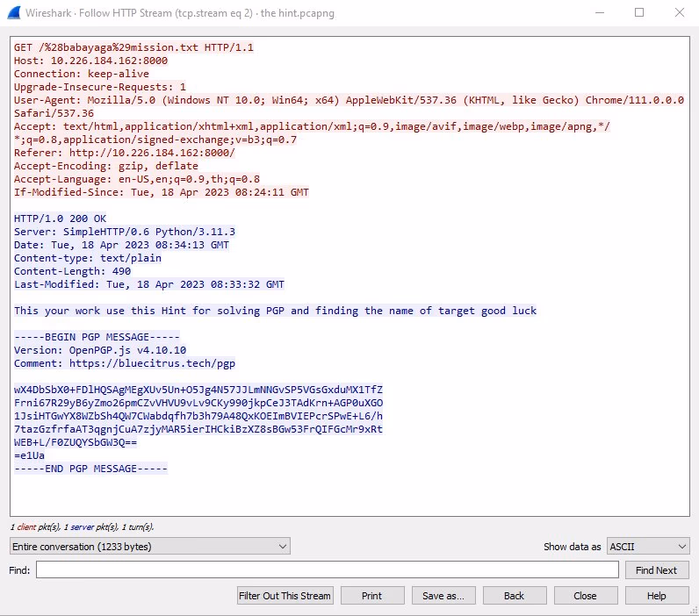Click the Accept-Encoding: gzip, deflate line
This screenshot has height=616, width=699.
click(106, 166)
